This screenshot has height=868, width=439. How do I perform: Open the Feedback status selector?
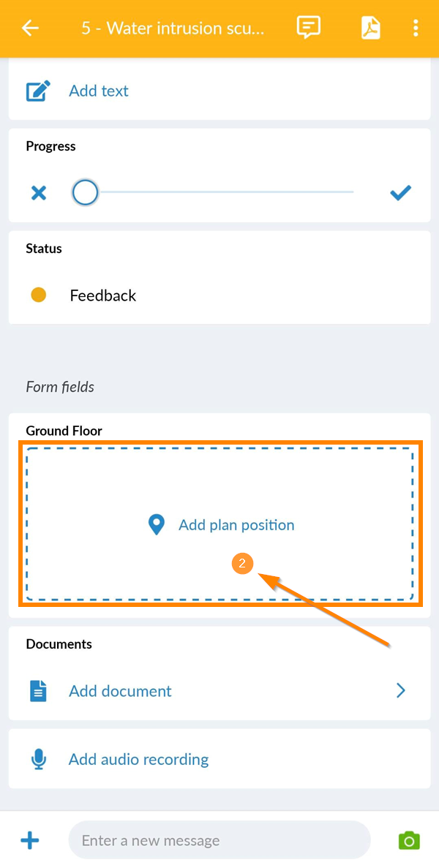(103, 295)
